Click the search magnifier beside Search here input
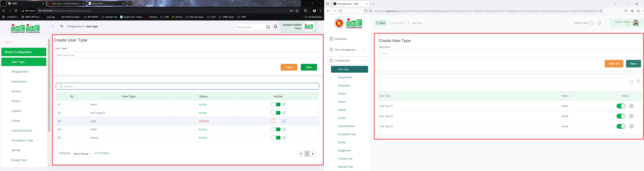The width and height of the screenshot is (644, 171). tap(268, 27)
